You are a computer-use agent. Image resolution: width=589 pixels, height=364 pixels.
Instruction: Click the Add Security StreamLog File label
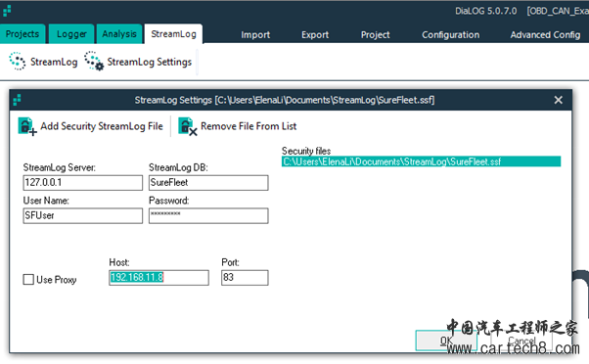coord(102,126)
